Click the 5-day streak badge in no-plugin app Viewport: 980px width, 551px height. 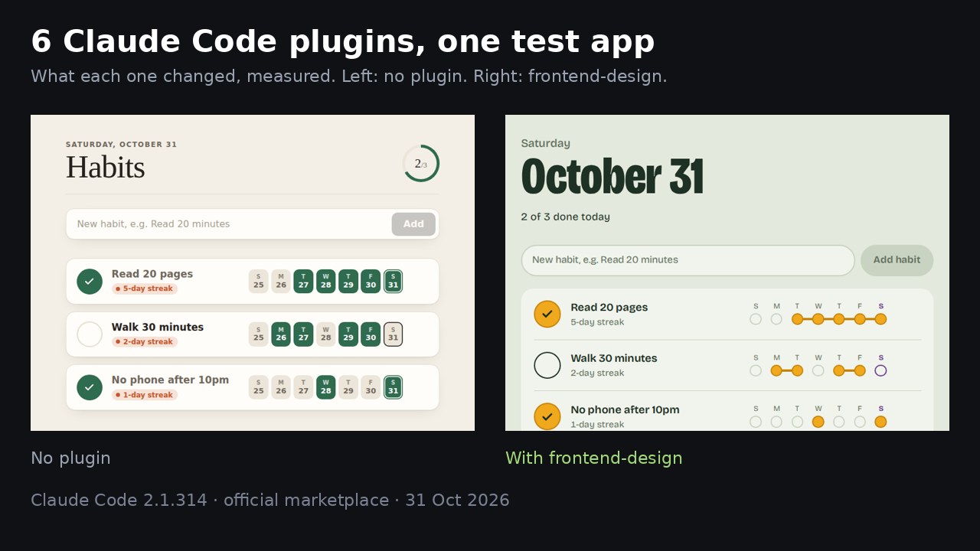pos(145,289)
